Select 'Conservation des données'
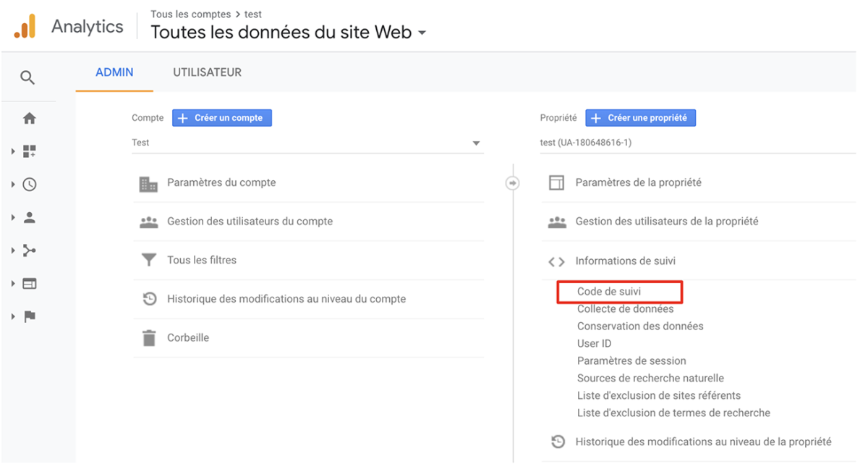The height and width of the screenshot is (464, 868). tap(640, 326)
